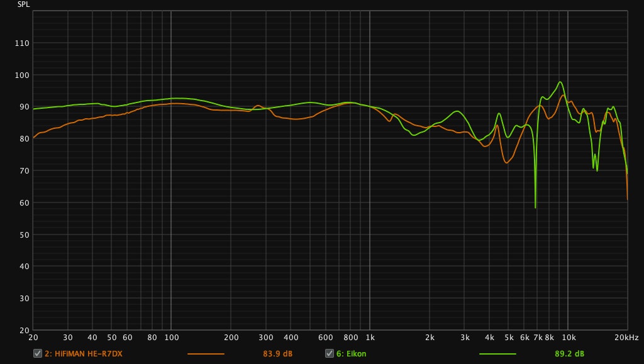Click the bottom of the green notch near 7k
644x364 pixels.
point(535,207)
